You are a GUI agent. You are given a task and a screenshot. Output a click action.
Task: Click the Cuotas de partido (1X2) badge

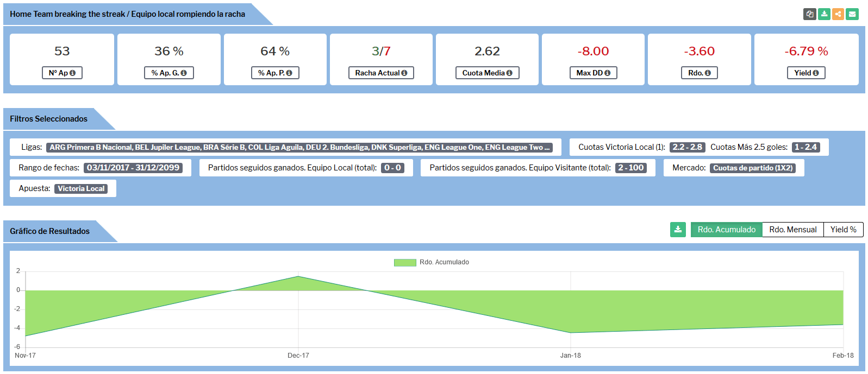click(752, 168)
